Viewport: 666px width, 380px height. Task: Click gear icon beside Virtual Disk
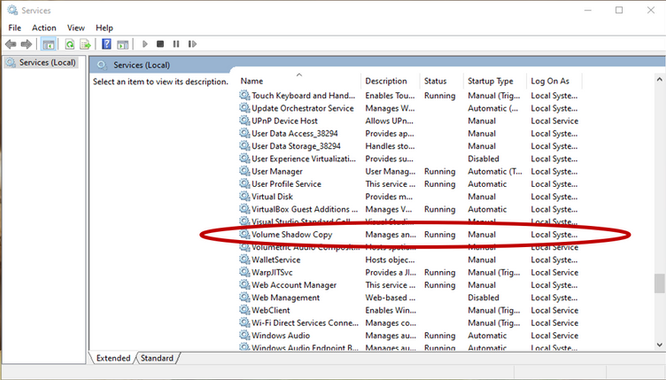click(x=244, y=196)
